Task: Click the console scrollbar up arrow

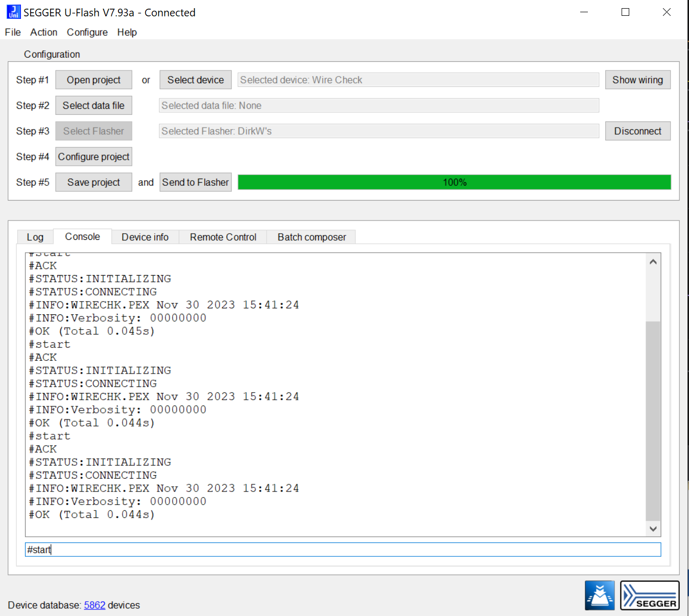Action: coord(653,262)
